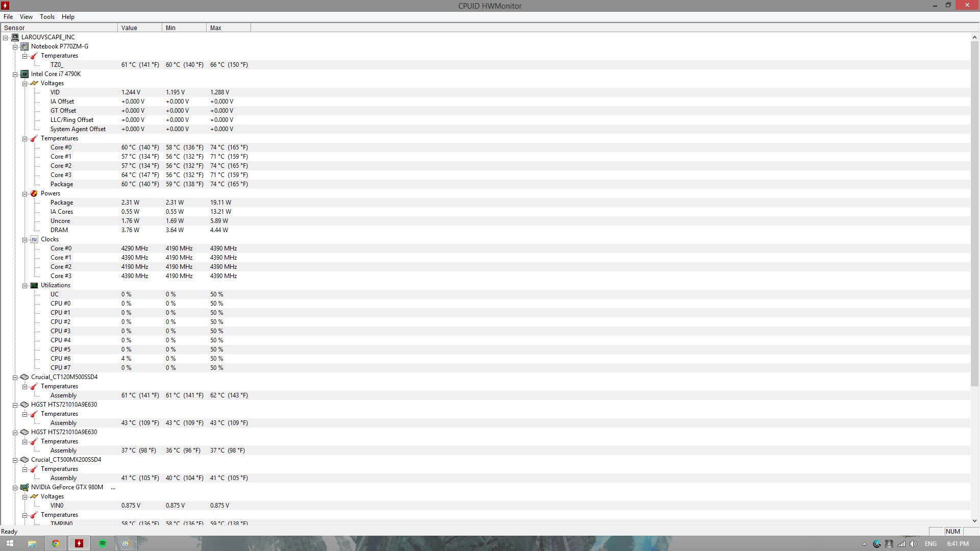
Task: Click the Notebook Temperatures thermometer icon
Action: 34,56
